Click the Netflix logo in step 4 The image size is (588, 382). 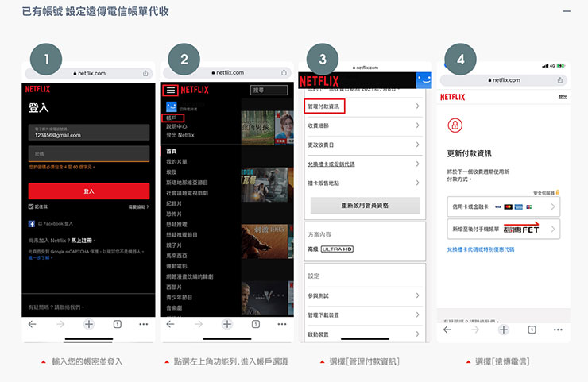point(452,97)
